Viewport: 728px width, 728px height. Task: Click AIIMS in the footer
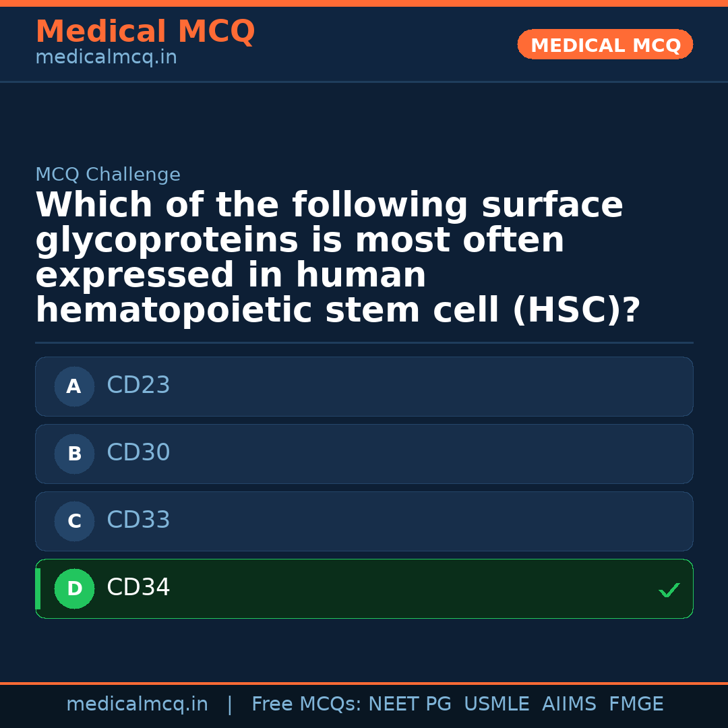point(569,704)
